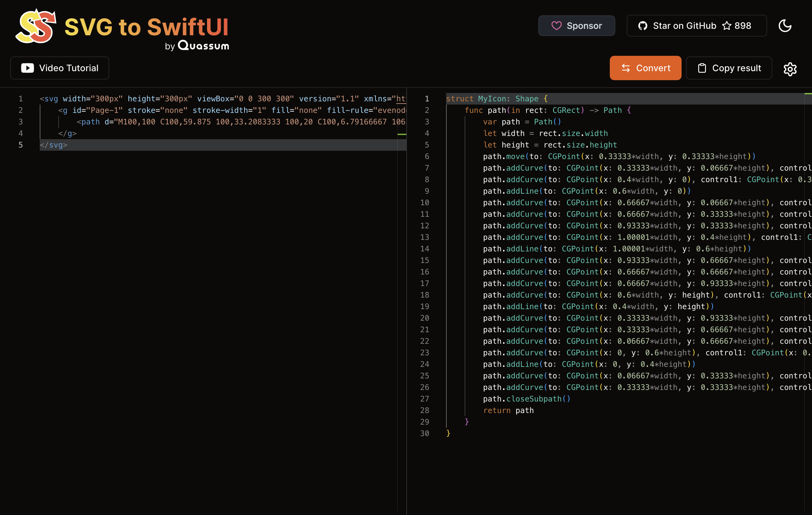Click var path = Path() line
Viewport: 812px width, 515px height.
[522, 122]
